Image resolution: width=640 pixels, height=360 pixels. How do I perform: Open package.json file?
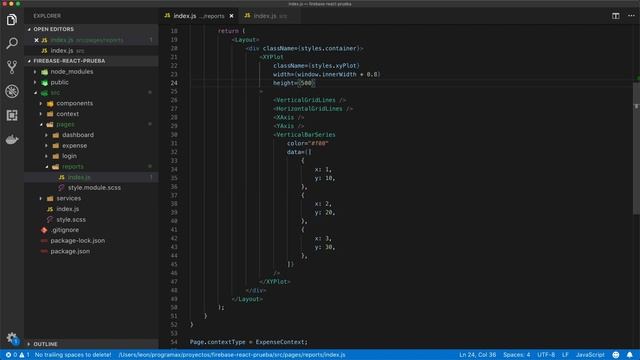tap(91, 251)
